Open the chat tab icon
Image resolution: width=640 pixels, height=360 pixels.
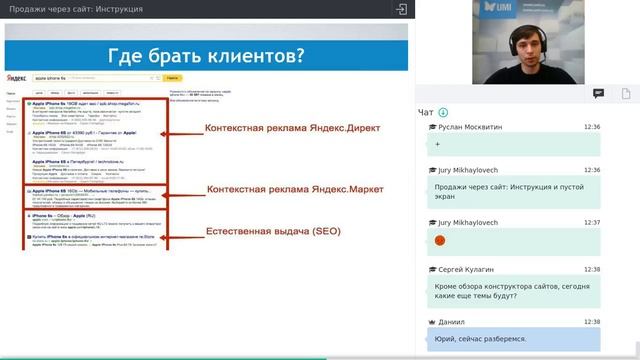coord(598,93)
